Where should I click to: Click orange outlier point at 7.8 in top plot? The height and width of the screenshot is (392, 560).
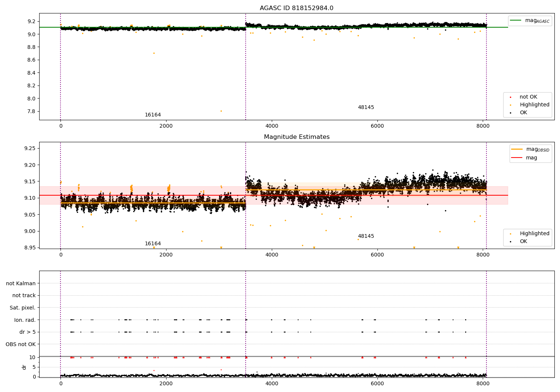[221, 111]
